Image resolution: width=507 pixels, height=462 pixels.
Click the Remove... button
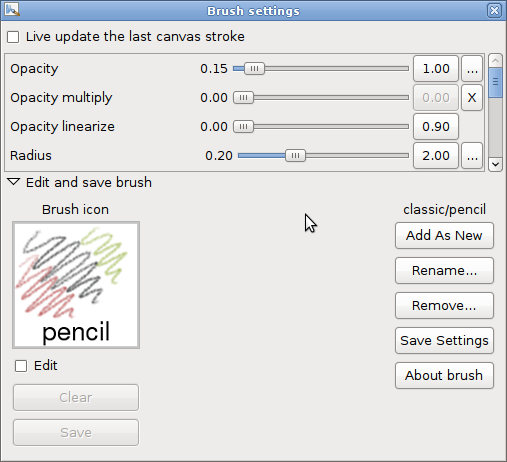pyautogui.click(x=444, y=306)
